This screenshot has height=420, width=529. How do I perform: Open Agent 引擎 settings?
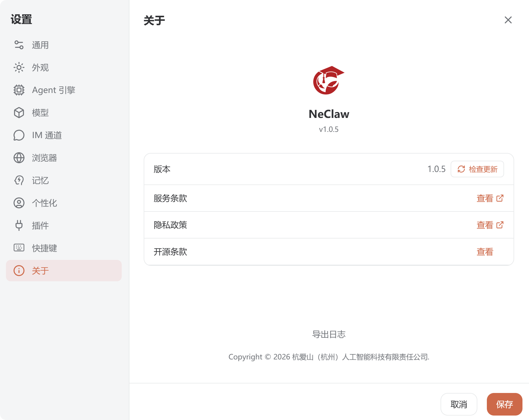tap(64, 90)
